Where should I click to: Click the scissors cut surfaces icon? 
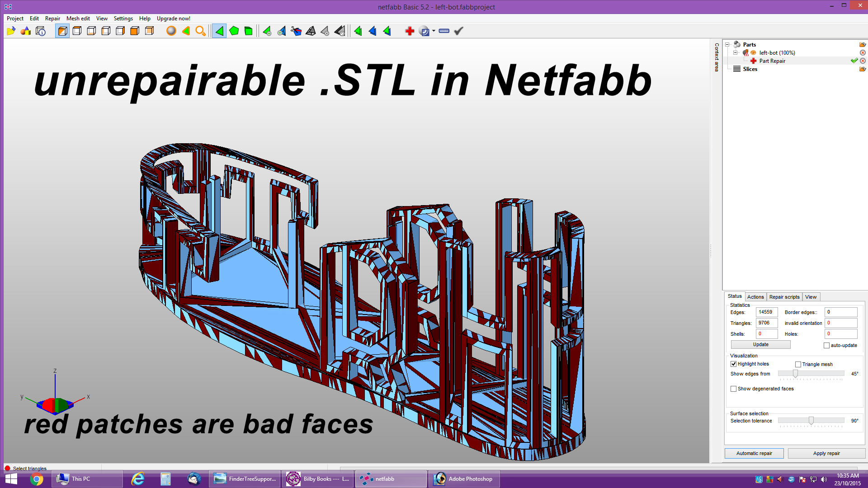[296, 31]
